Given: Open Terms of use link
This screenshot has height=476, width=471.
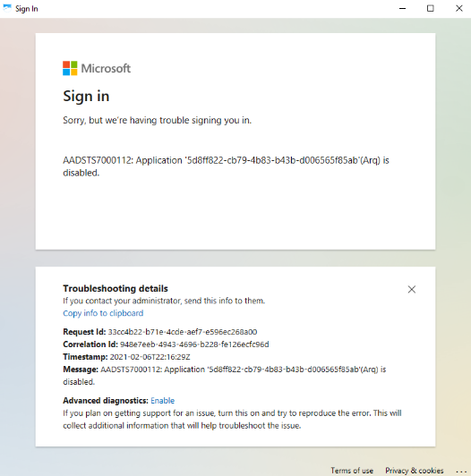Looking at the screenshot, I should coord(352,471).
